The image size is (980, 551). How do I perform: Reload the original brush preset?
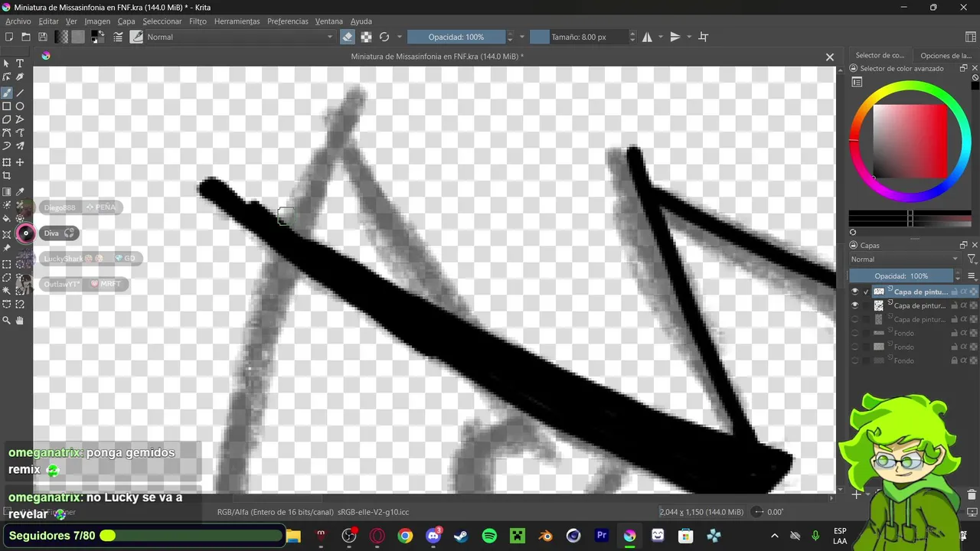tap(384, 37)
